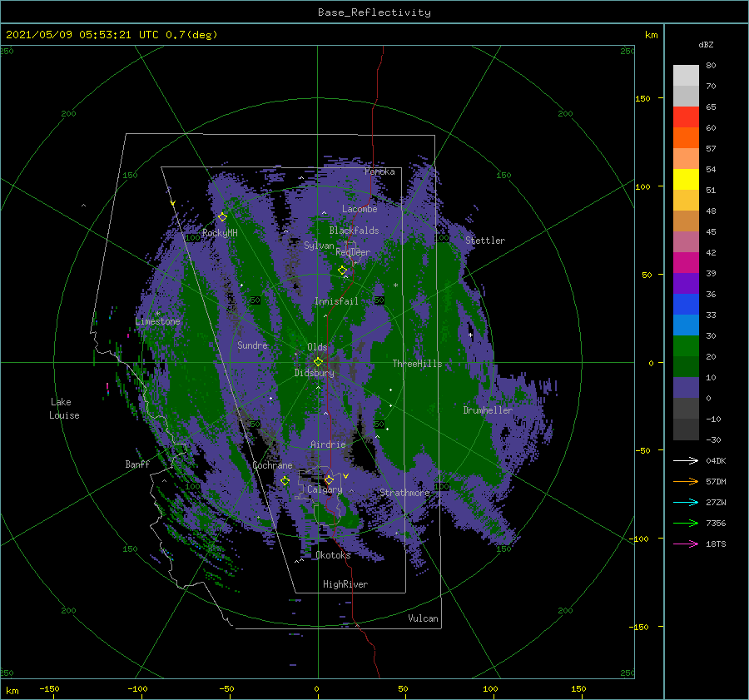Pick the light gray 70–80 dBZ swatch
This screenshot has height=700, width=749.
click(686, 76)
